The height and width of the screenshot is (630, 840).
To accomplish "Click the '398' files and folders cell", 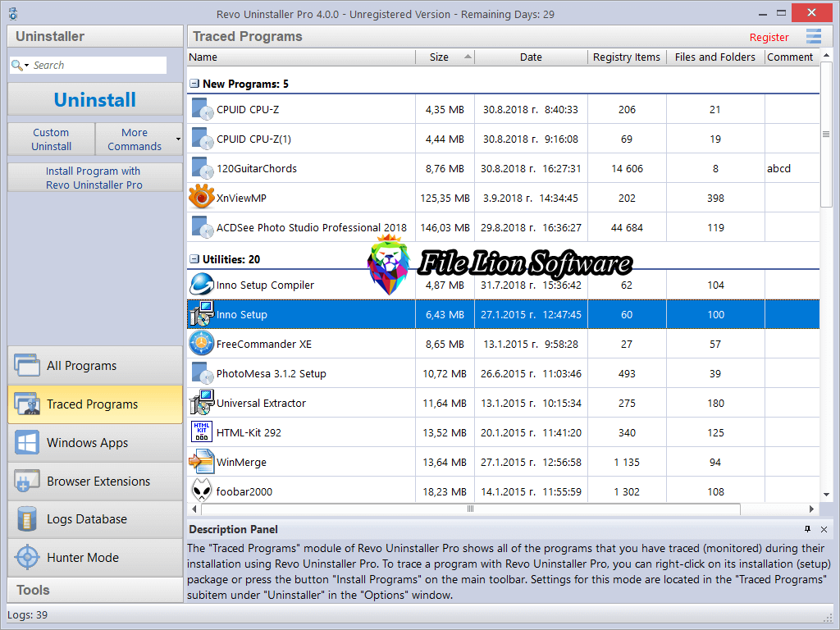I will (x=715, y=198).
